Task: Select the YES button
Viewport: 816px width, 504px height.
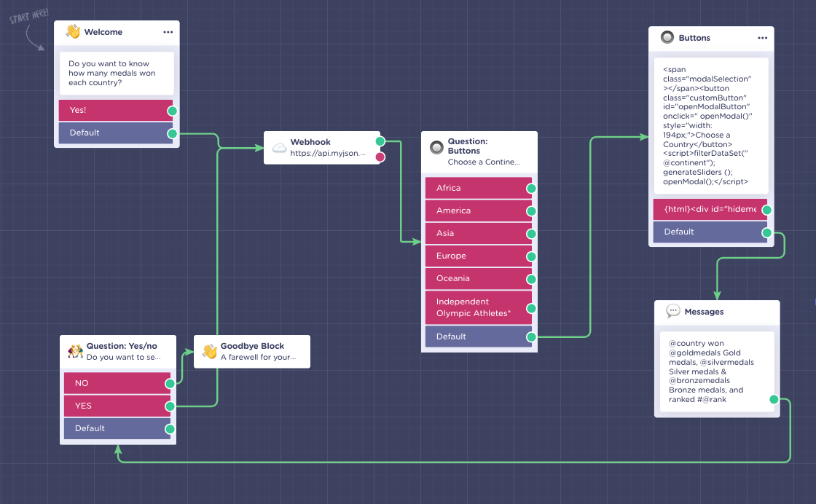Action: tap(117, 406)
